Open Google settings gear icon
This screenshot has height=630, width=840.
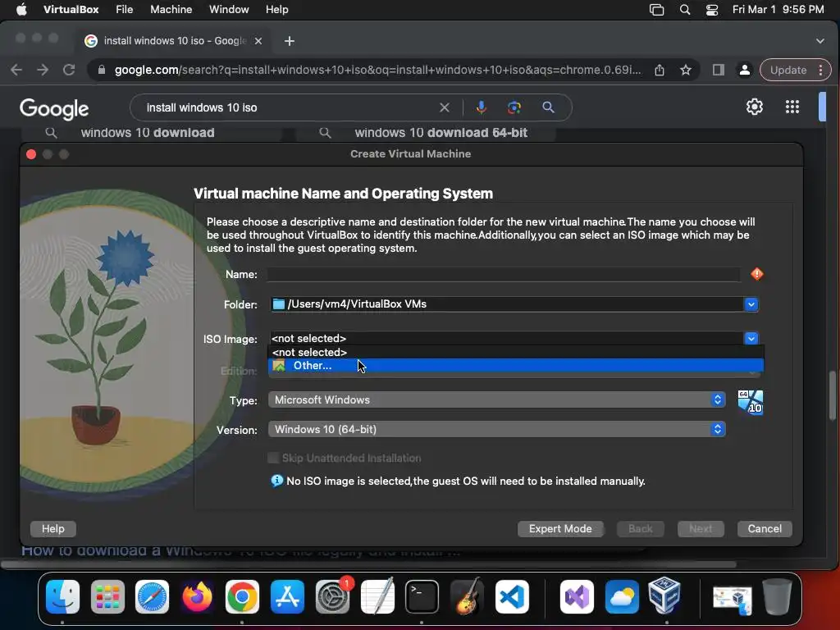[755, 107]
